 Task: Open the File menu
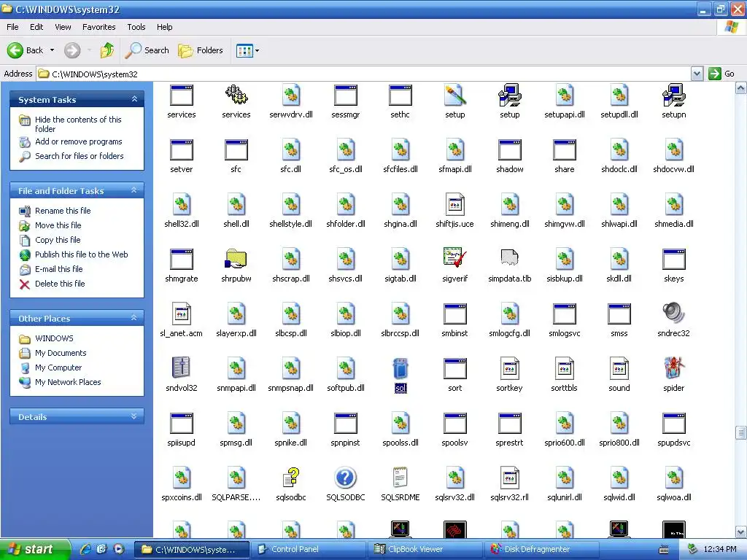click(12, 27)
